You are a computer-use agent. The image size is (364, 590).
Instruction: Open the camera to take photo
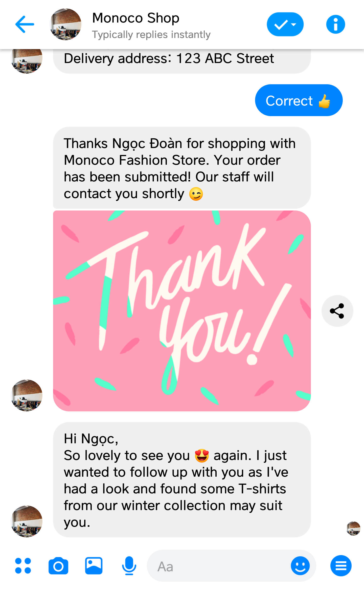58,566
